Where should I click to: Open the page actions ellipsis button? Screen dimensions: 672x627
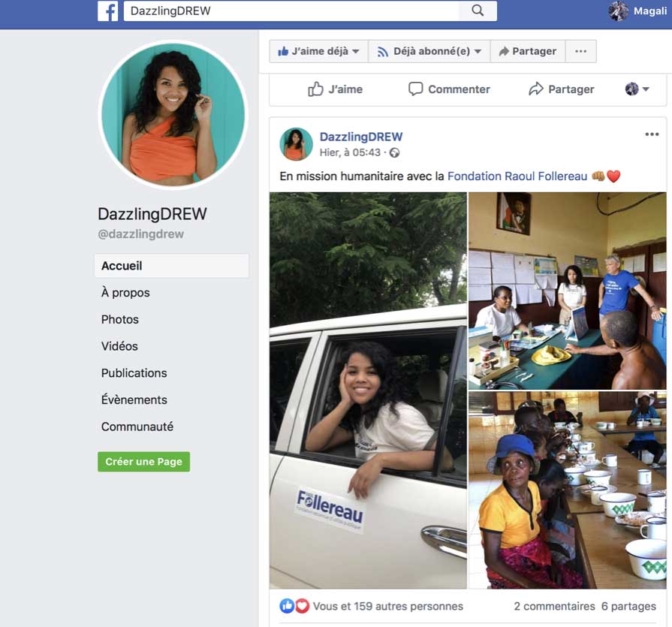click(x=580, y=51)
